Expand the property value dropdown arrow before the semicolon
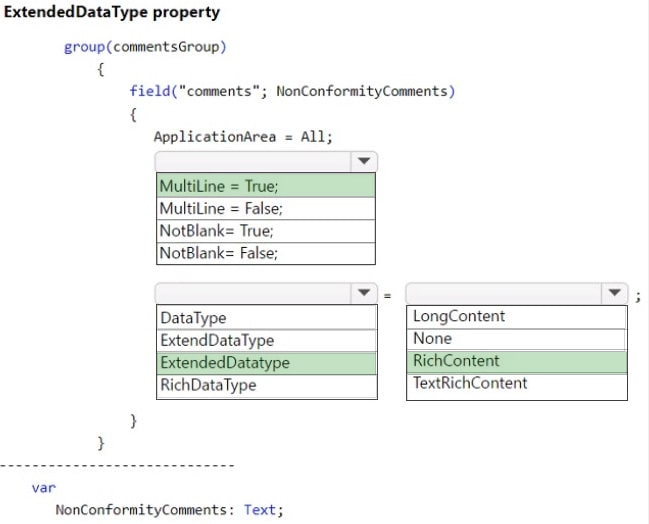This screenshot has width=649, height=524. 613,293
